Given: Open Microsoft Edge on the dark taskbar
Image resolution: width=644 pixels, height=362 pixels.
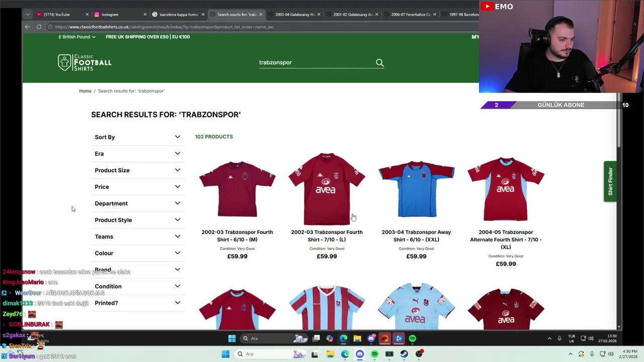Looking at the screenshot, I should point(344,338).
